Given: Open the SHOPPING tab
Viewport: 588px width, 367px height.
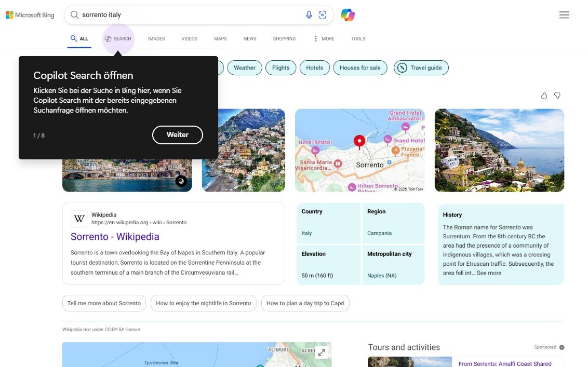Looking at the screenshot, I should point(284,38).
